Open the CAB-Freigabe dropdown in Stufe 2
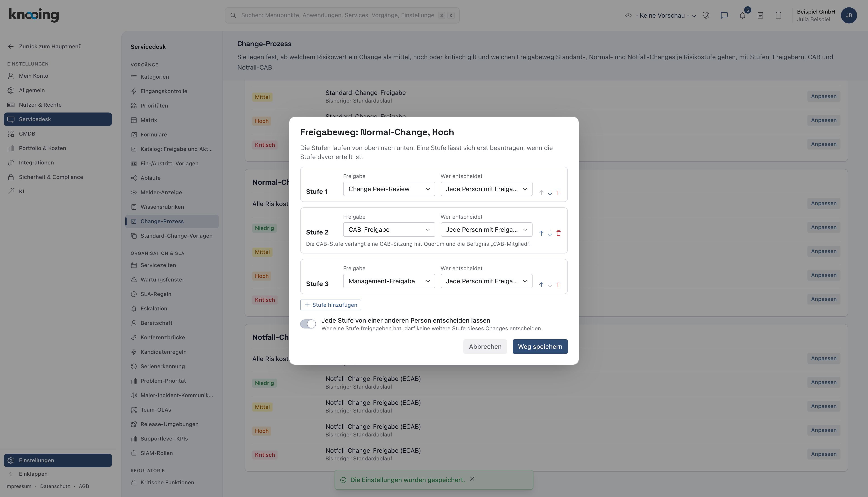 click(x=389, y=229)
